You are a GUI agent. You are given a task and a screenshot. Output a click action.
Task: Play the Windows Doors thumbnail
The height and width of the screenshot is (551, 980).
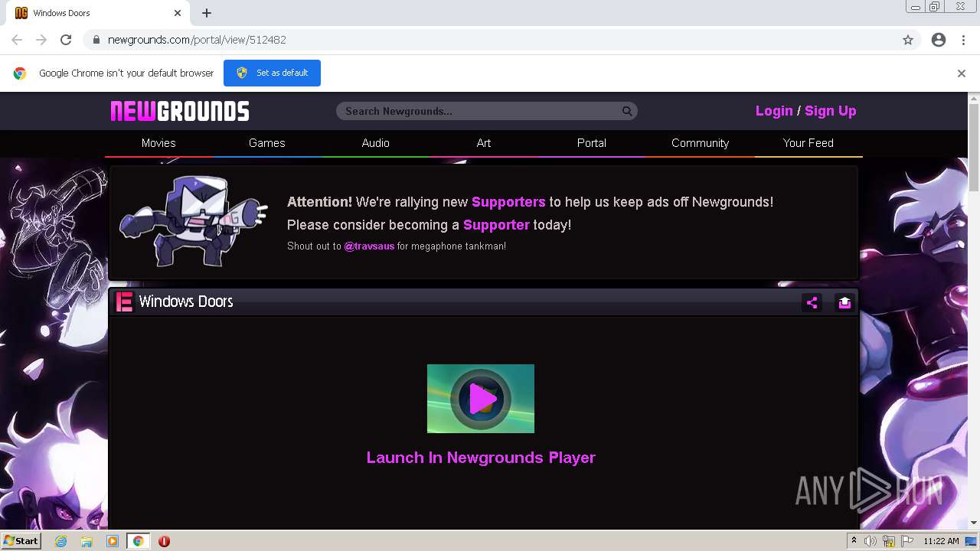(x=481, y=399)
